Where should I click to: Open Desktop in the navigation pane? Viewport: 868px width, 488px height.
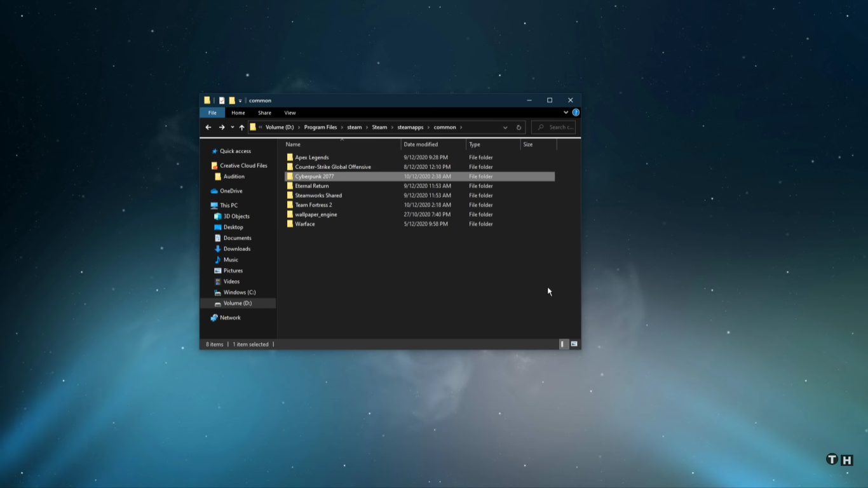[x=233, y=227]
